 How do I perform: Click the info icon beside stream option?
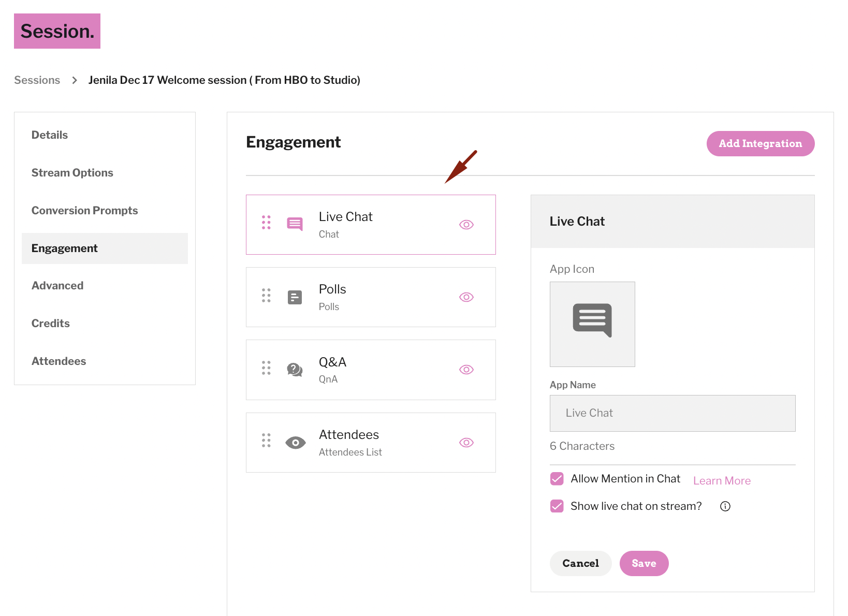(x=725, y=506)
